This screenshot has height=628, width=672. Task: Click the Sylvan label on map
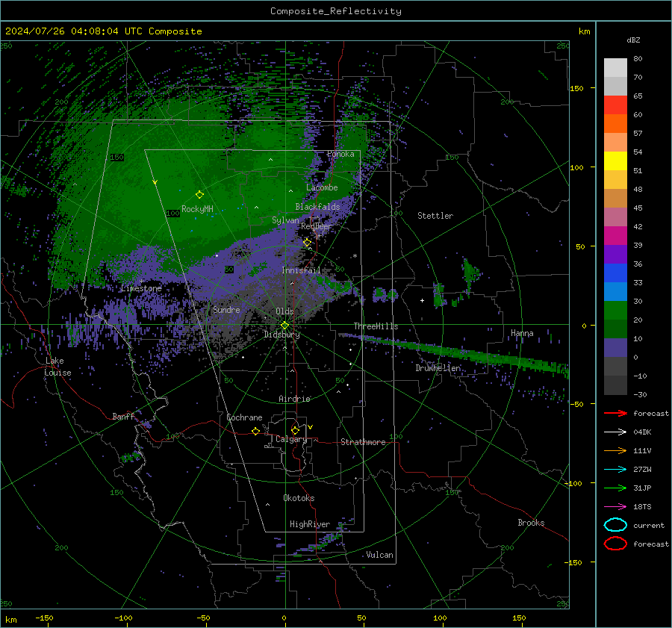(285, 220)
